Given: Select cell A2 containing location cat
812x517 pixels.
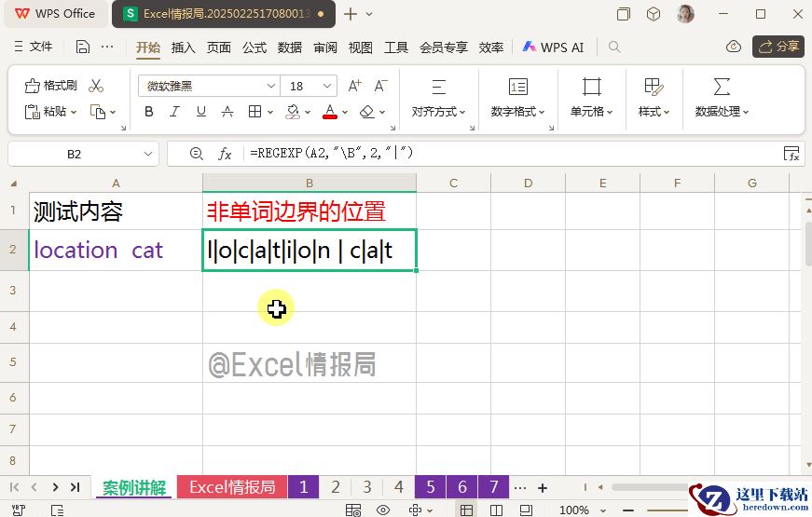Looking at the screenshot, I should [116, 250].
